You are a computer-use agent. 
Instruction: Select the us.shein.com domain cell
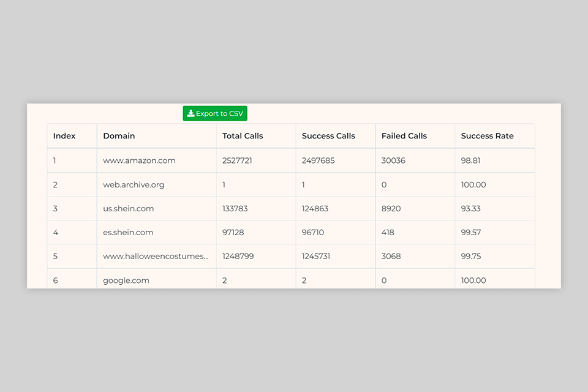(128, 208)
